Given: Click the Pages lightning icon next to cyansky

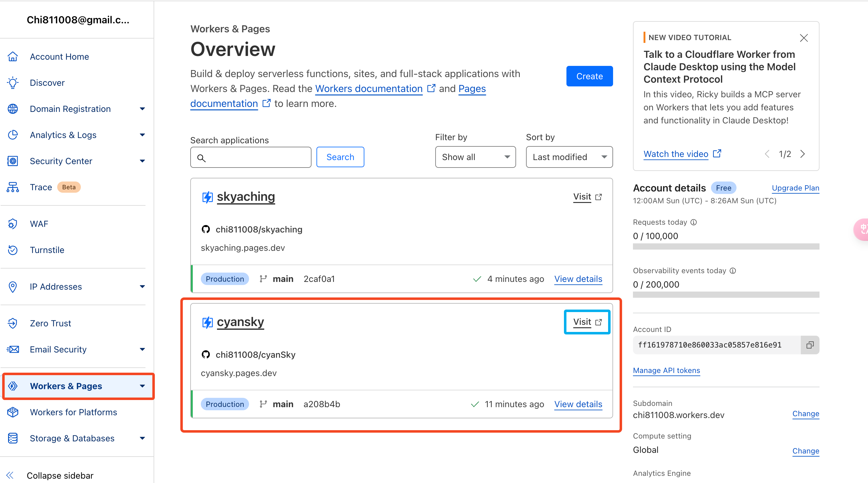Looking at the screenshot, I should [207, 322].
